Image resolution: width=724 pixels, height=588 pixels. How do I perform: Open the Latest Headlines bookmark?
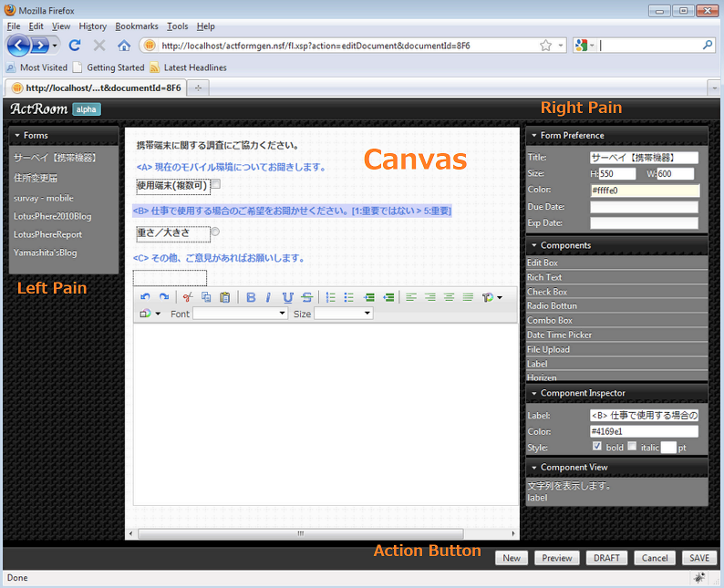pyautogui.click(x=189, y=67)
